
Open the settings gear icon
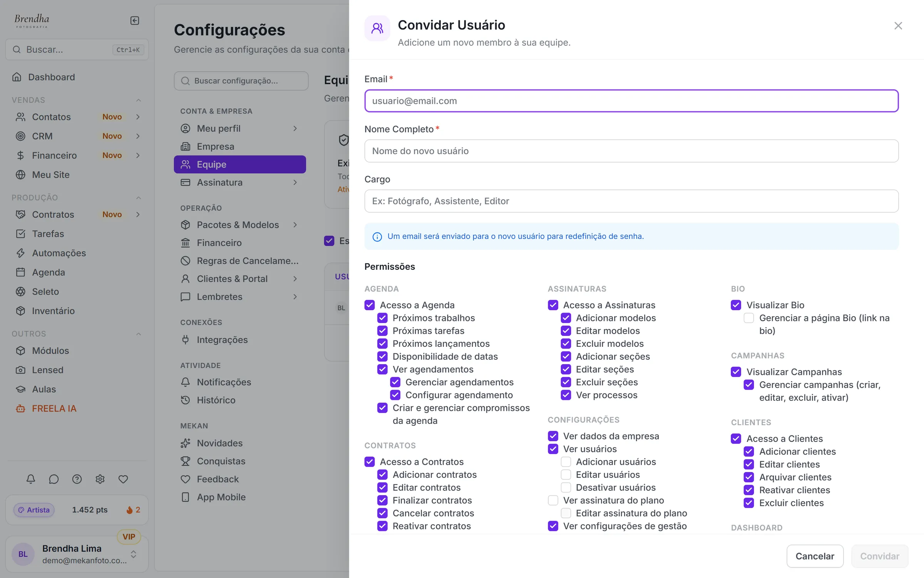coord(100,479)
